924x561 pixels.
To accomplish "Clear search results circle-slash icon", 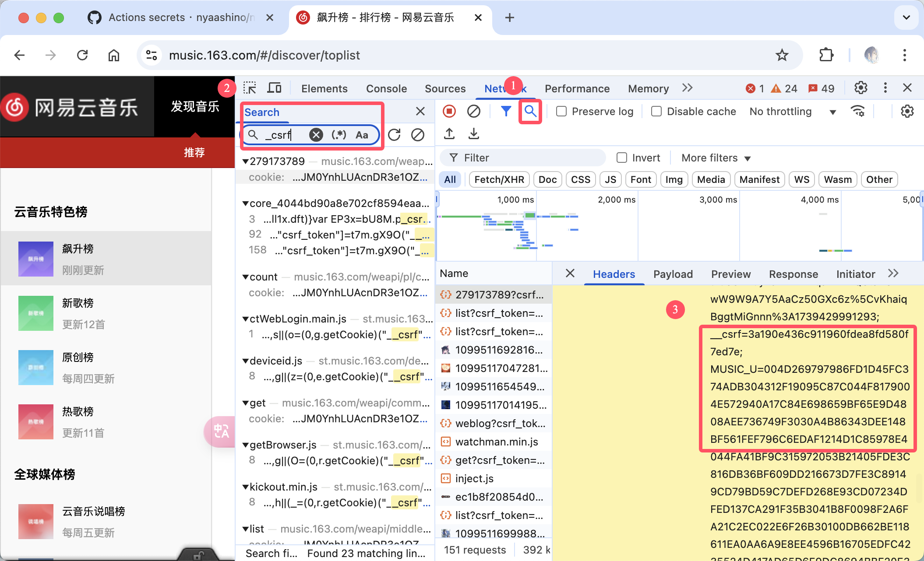I will (418, 135).
